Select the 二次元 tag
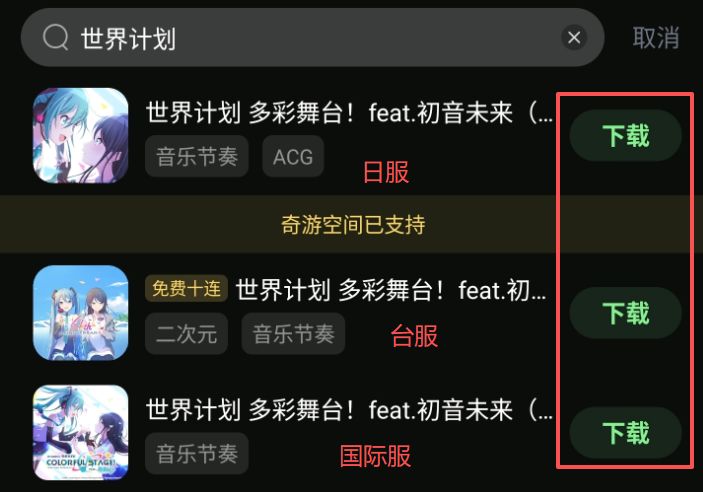Image resolution: width=703 pixels, height=492 pixels. [x=187, y=334]
